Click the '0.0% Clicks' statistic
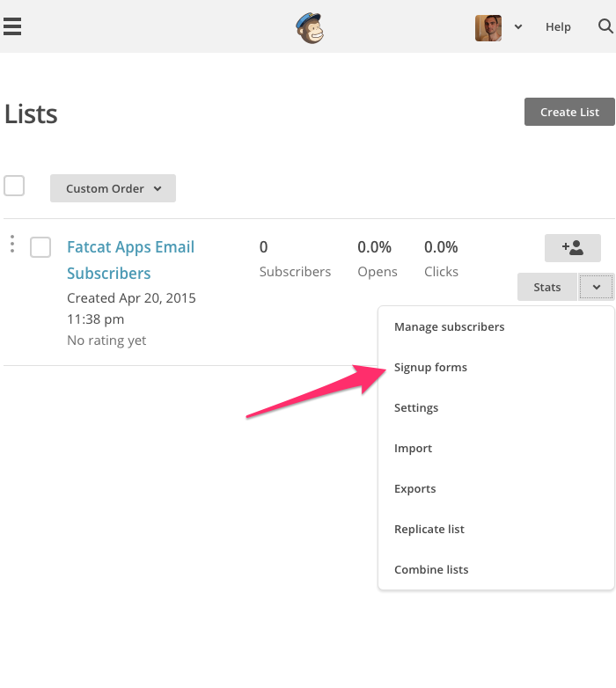Screen dimensions: 616x688 pos(441,259)
